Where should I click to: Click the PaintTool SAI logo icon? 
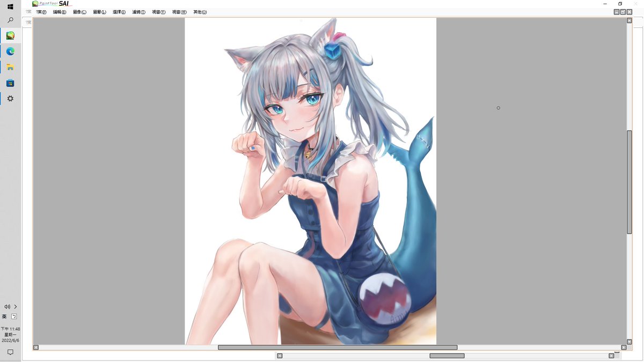click(35, 4)
